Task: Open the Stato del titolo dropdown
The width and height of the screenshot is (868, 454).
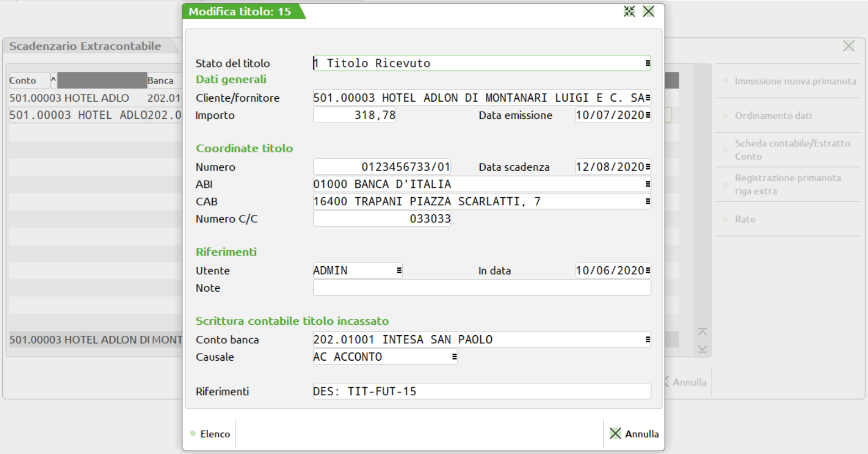Action: (648, 64)
